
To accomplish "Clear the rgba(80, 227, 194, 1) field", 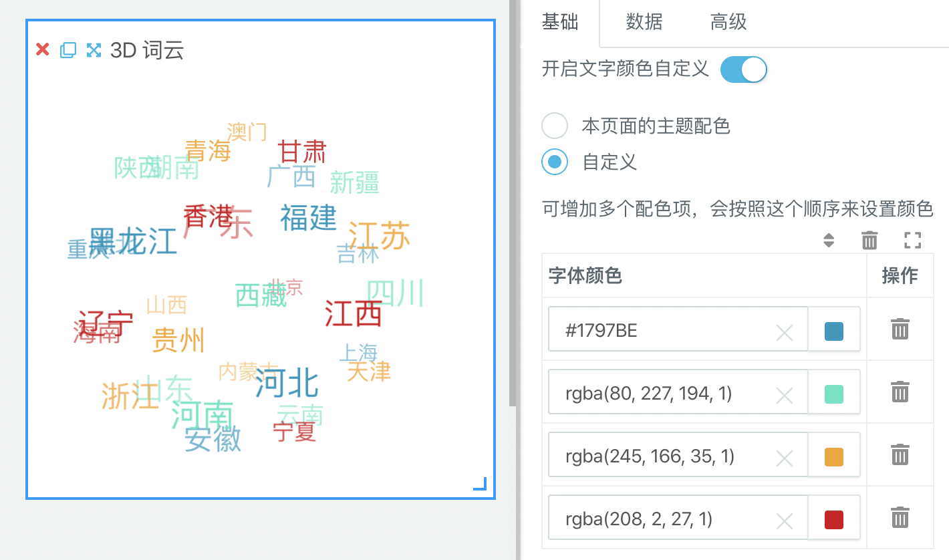I will click(x=784, y=395).
